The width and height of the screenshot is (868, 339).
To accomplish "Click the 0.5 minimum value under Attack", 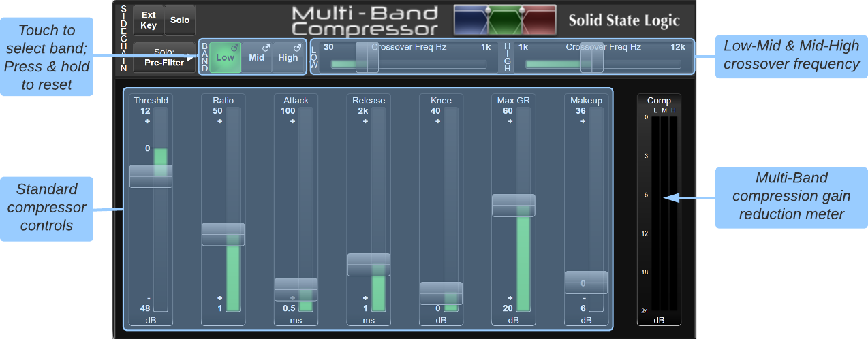I will [x=289, y=308].
